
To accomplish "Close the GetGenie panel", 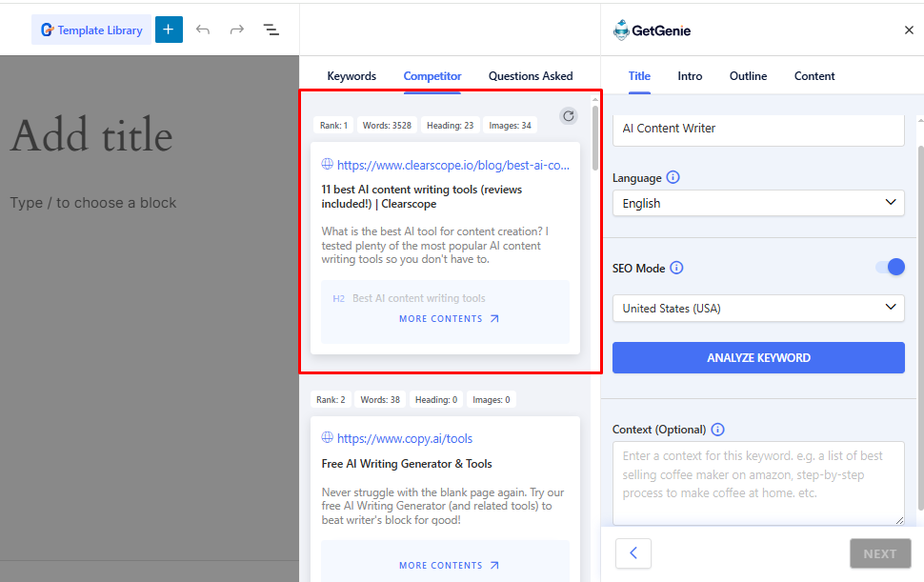I will 909,30.
